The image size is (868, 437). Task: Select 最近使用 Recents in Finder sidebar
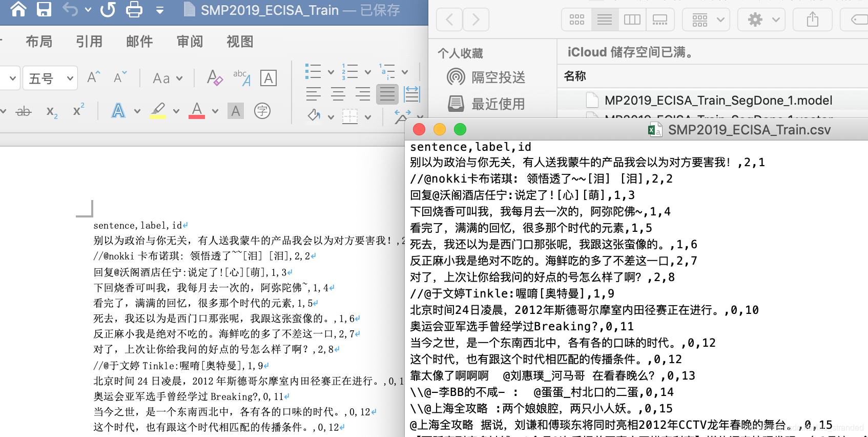(x=486, y=104)
